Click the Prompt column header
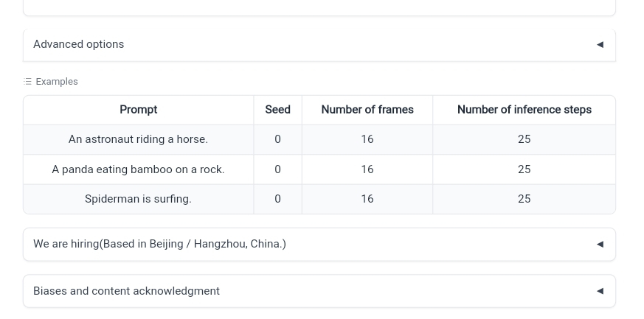644x319 pixels. 139,110
